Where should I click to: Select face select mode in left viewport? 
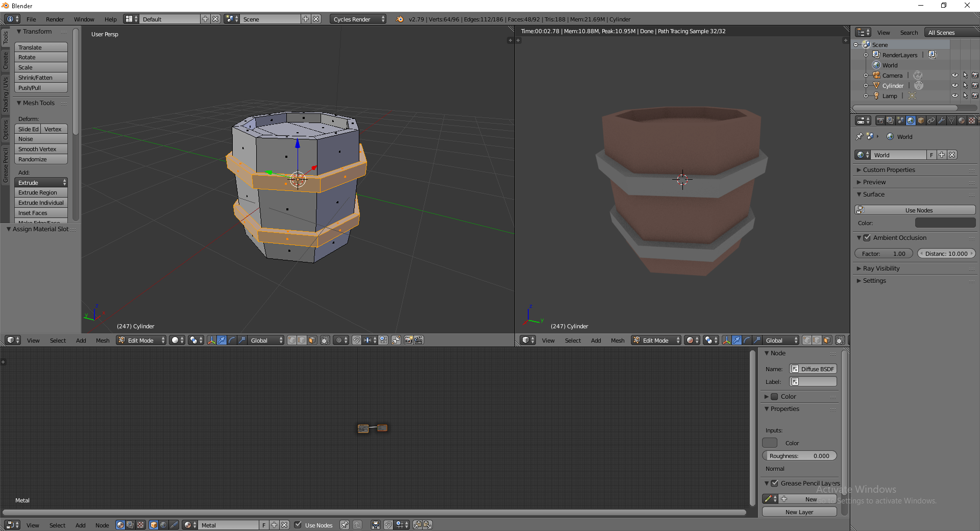tap(312, 341)
